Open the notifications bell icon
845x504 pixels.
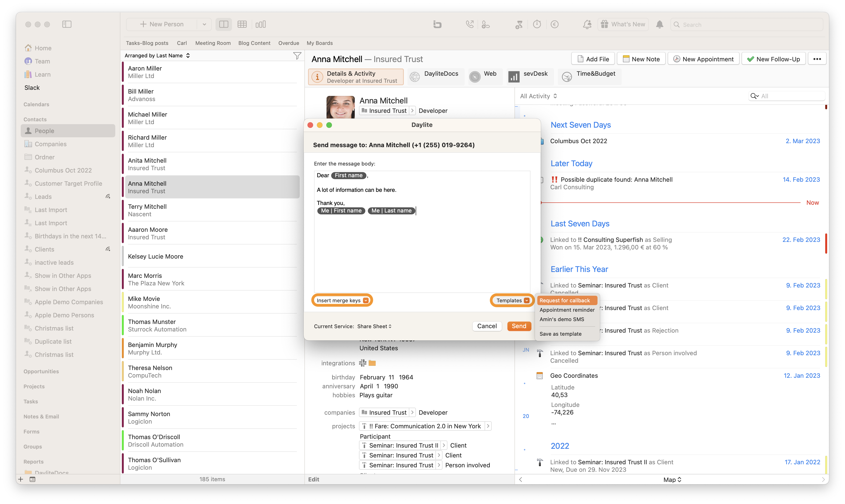(x=659, y=24)
